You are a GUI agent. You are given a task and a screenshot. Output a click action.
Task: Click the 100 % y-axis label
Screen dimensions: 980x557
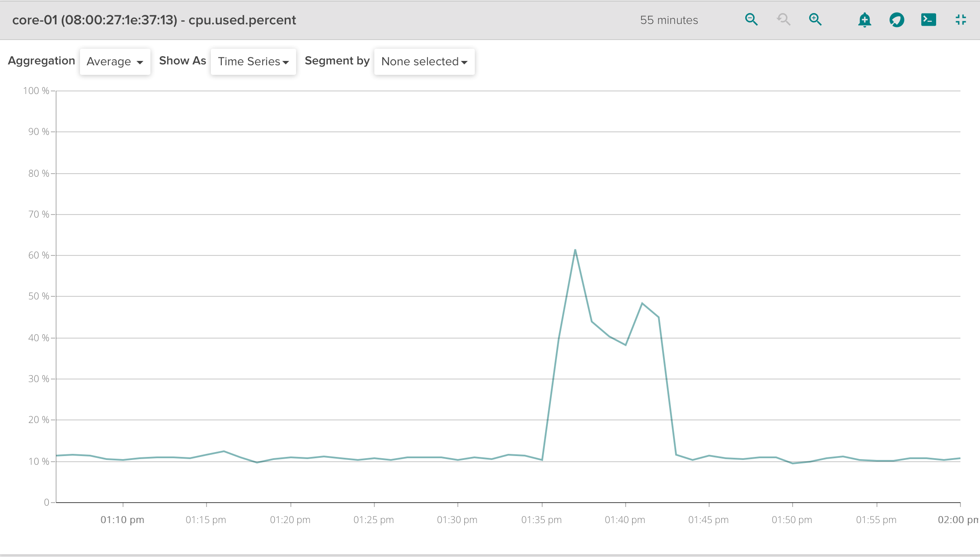[36, 91]
